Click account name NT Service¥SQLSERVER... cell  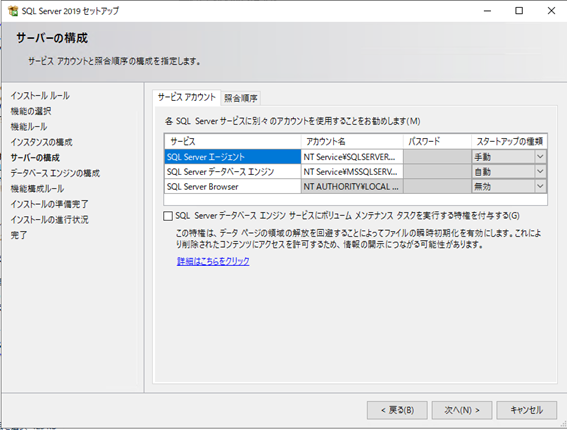coord(352,157)
